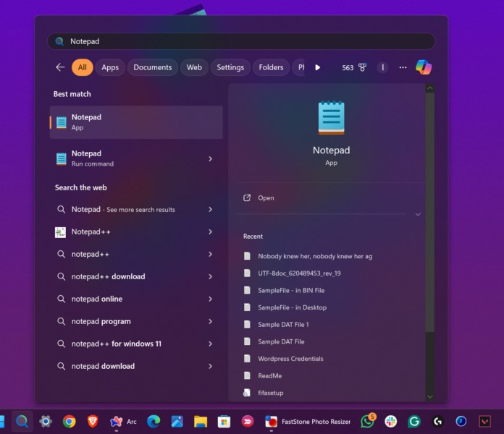Click the large Notepad app icon in preview

pyautogui.click(x=332, y=117)
